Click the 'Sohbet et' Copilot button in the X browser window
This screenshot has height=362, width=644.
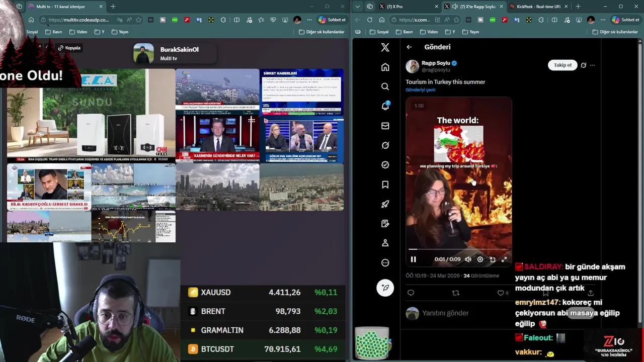click(x=626, y=20)
